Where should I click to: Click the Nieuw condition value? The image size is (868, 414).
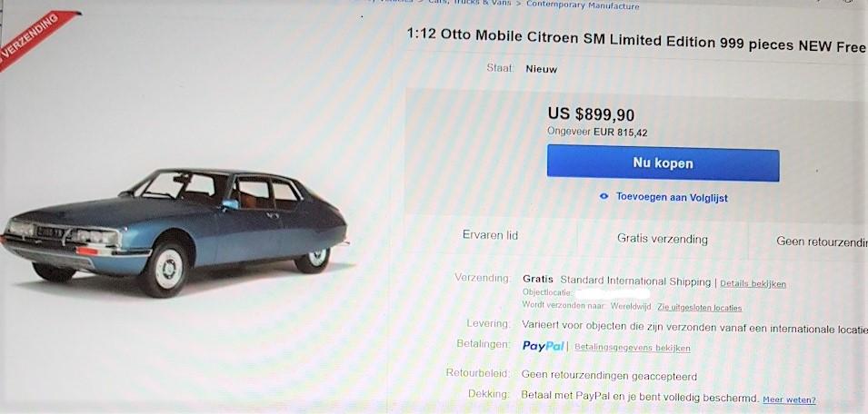542,69
